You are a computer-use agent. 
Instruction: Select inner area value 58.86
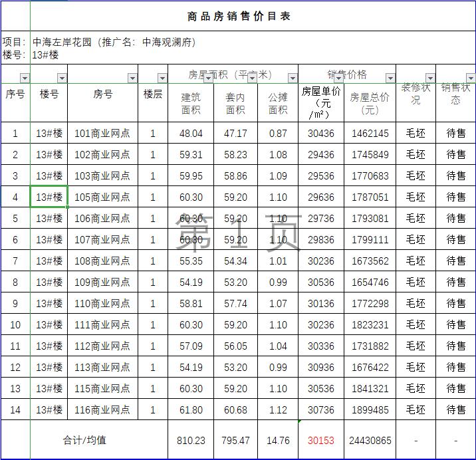pyautogui.click(x=235, y=175)
